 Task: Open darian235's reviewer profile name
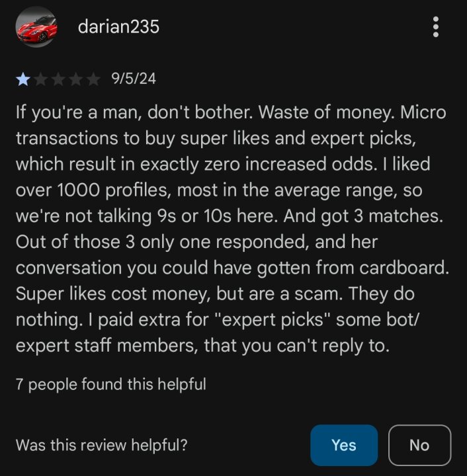click(x=118, y=26)
